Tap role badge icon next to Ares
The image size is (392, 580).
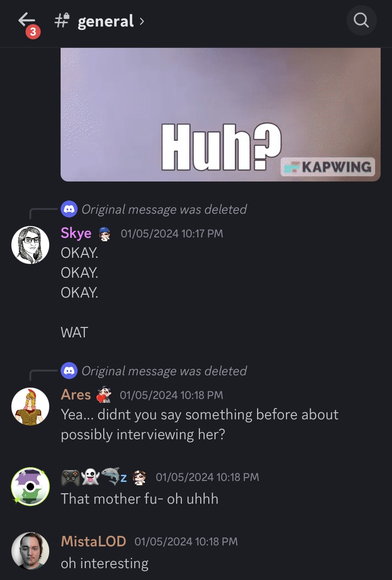pos(104,395)
